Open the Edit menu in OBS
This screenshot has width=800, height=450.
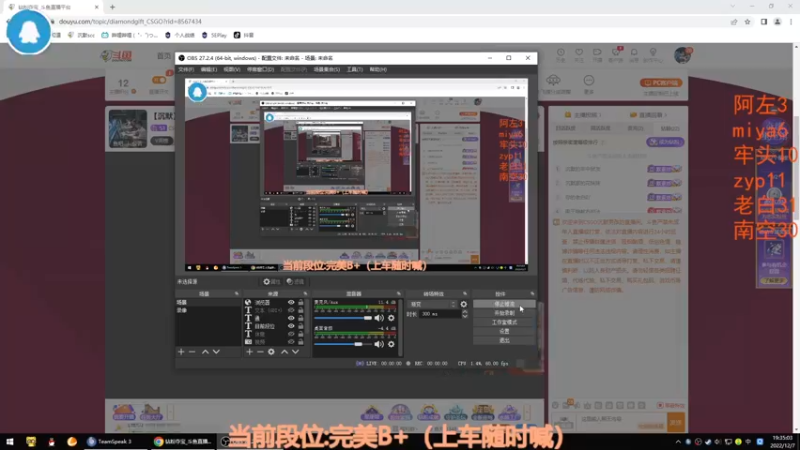pos(208,69)
